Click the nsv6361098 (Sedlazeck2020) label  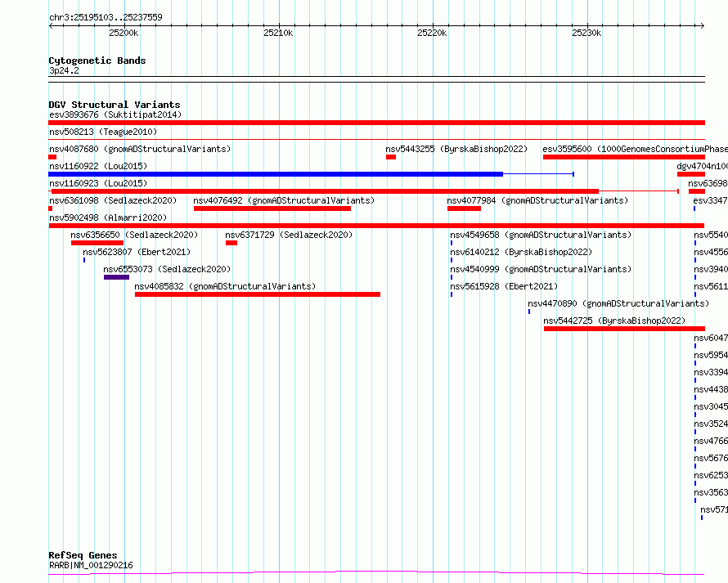(113, 200)
